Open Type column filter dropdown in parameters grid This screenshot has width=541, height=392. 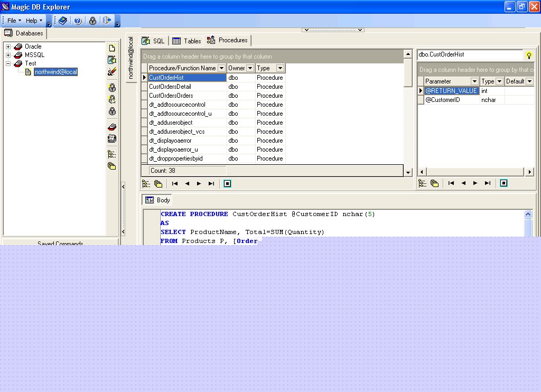point(499,81)
